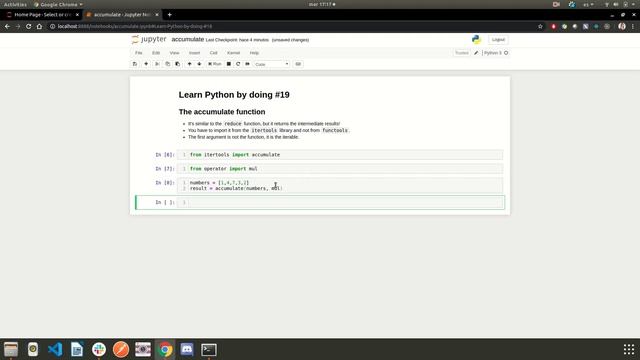Open the Chrome three-dot menu
Screen dimensions: 640x360
pyautogui.click(x=633, y=27)
